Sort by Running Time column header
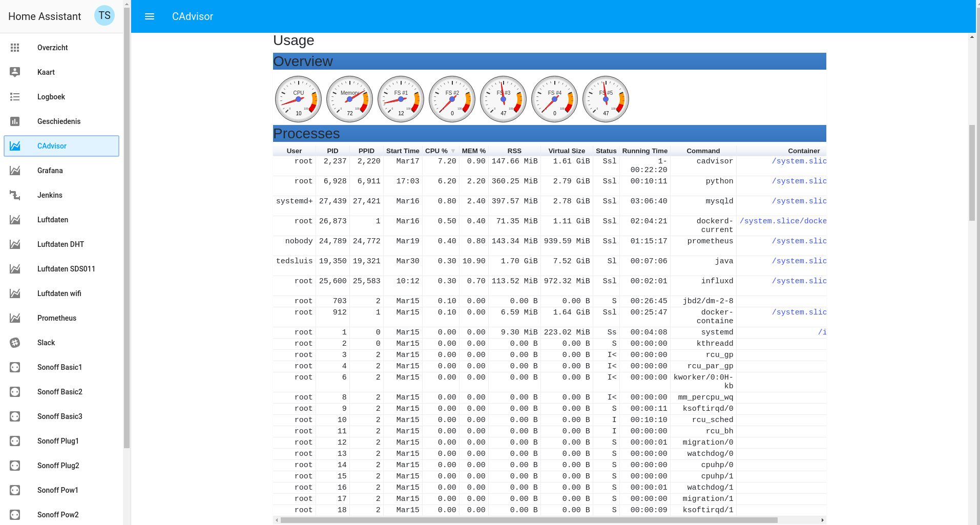The image size is (980, 525). point(644,151)
